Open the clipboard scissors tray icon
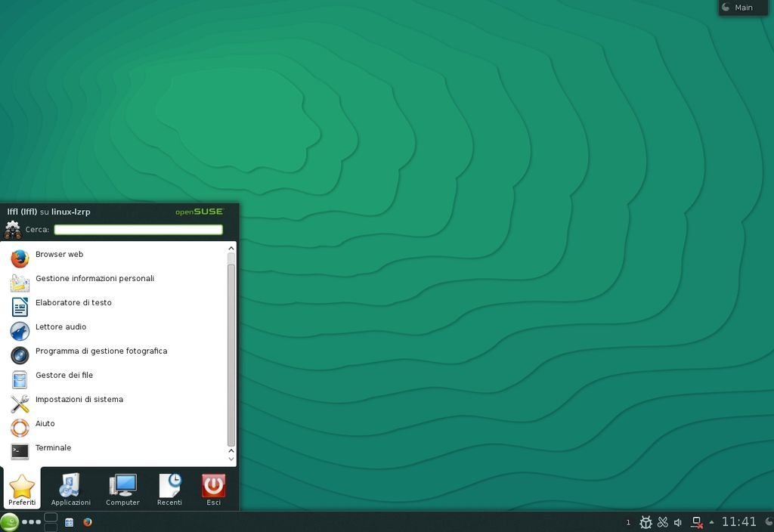 [663, 522]
